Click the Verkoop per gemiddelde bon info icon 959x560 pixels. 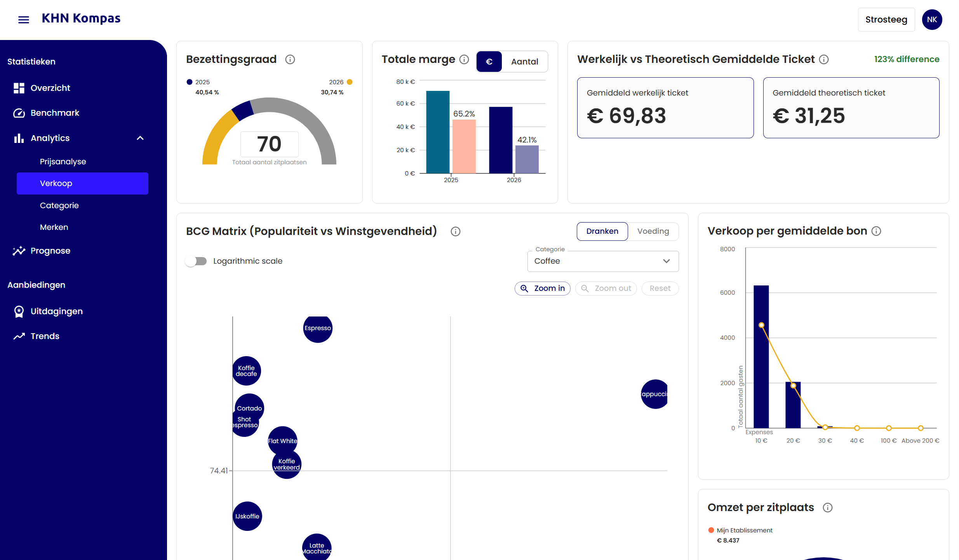(x=876, y=231)
